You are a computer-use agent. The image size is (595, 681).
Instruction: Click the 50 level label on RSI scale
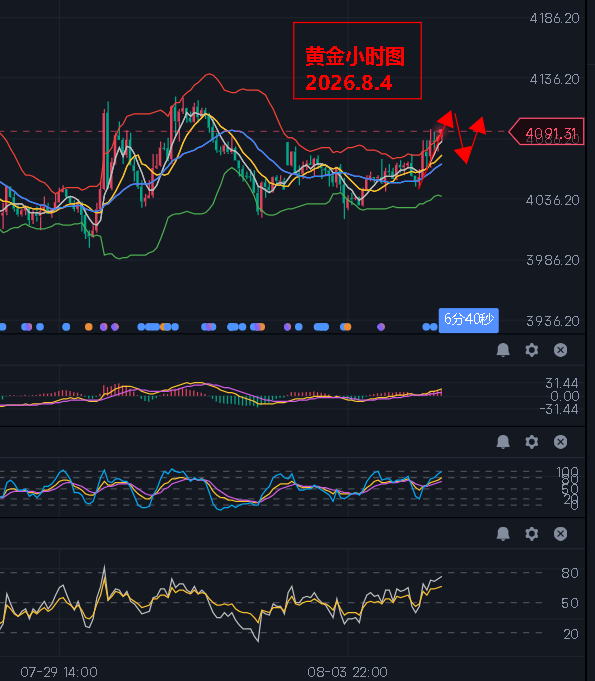570,603
